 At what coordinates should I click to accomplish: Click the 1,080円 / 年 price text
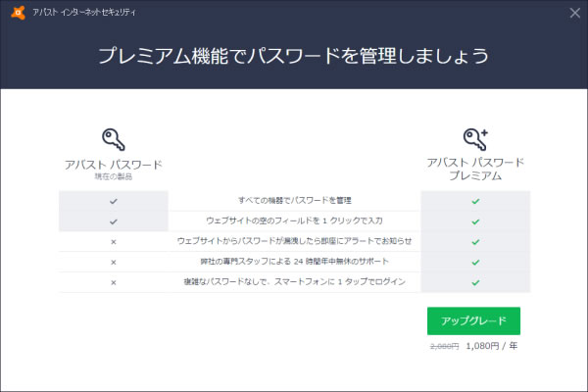[492, 346]
